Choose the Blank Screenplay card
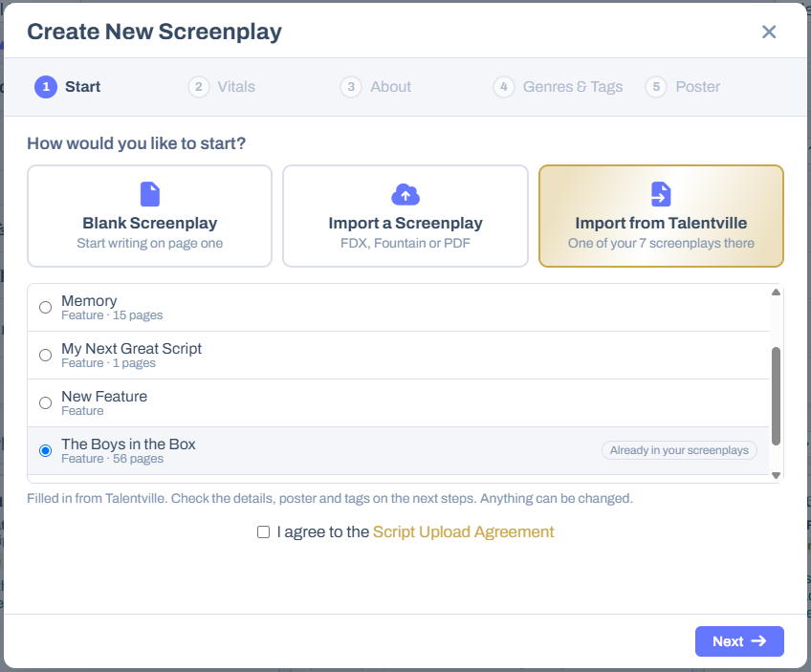811x672 pixels. (149, 216)
